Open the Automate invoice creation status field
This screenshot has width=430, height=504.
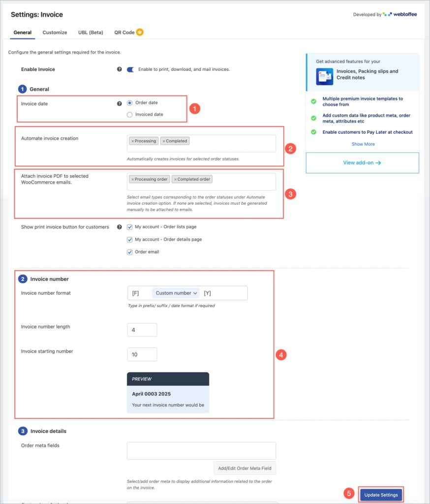pos(201,143)
